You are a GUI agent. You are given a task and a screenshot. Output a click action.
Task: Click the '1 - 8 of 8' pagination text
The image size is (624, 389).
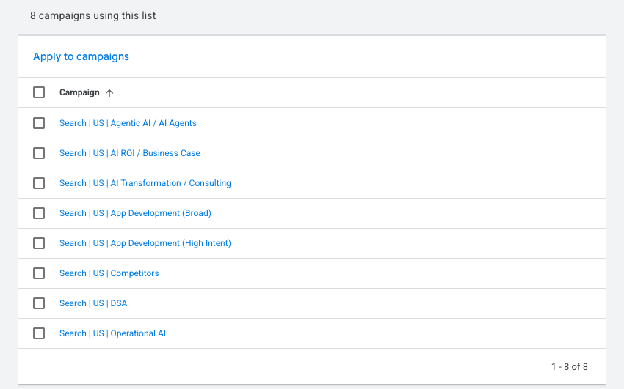pyautogui.click(x=569, y=367)
